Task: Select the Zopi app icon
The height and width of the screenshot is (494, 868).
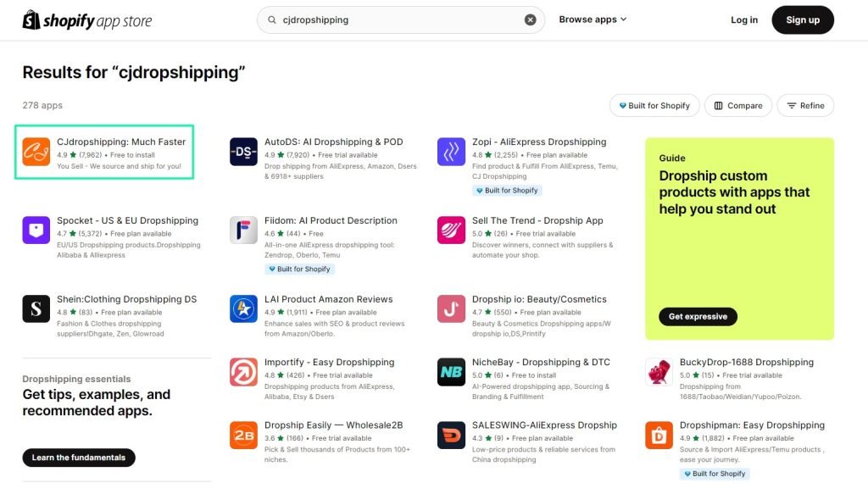Action: [x=451, y=152]
